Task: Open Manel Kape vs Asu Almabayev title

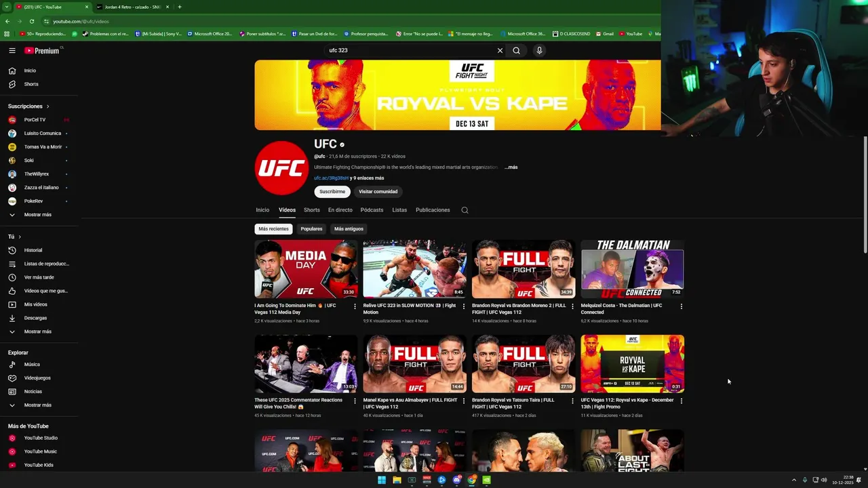Action: 410,403
